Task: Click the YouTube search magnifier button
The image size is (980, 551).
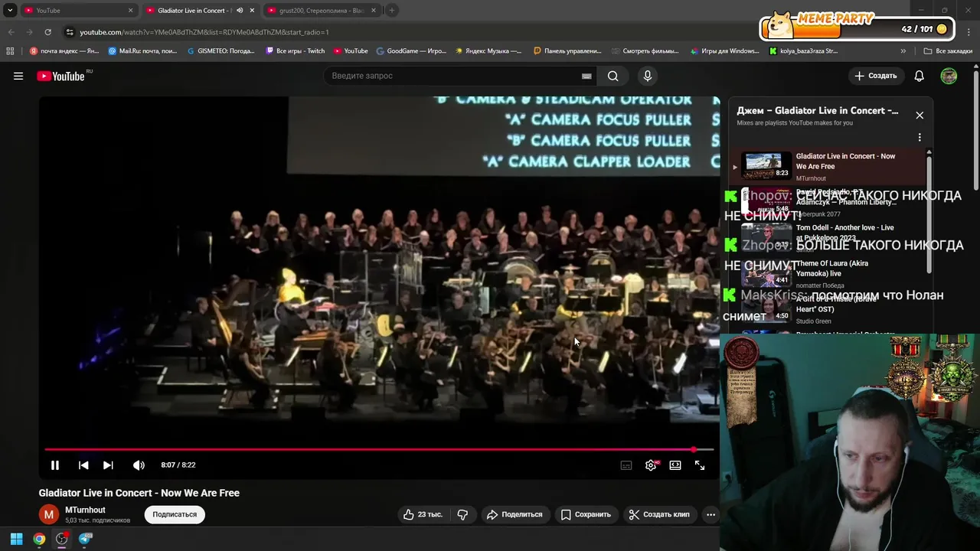Action: tap(613, 76)
